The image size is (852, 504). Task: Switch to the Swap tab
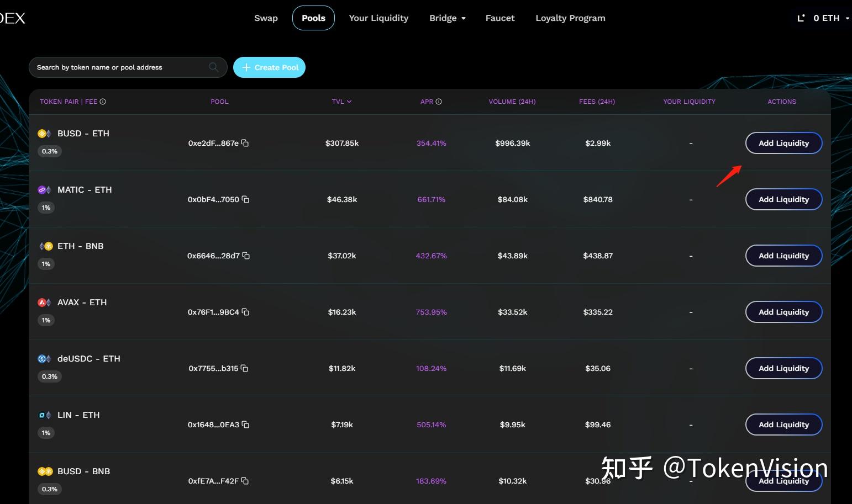coord(266,18)
